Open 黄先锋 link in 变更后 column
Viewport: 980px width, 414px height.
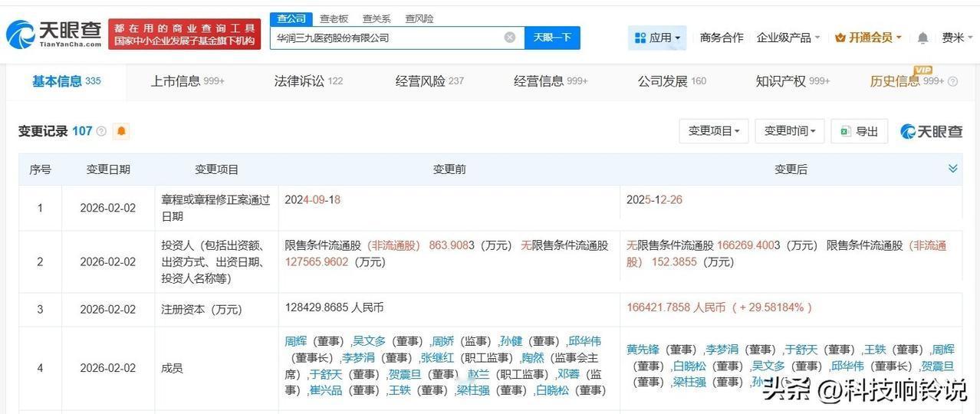point(643,350)
